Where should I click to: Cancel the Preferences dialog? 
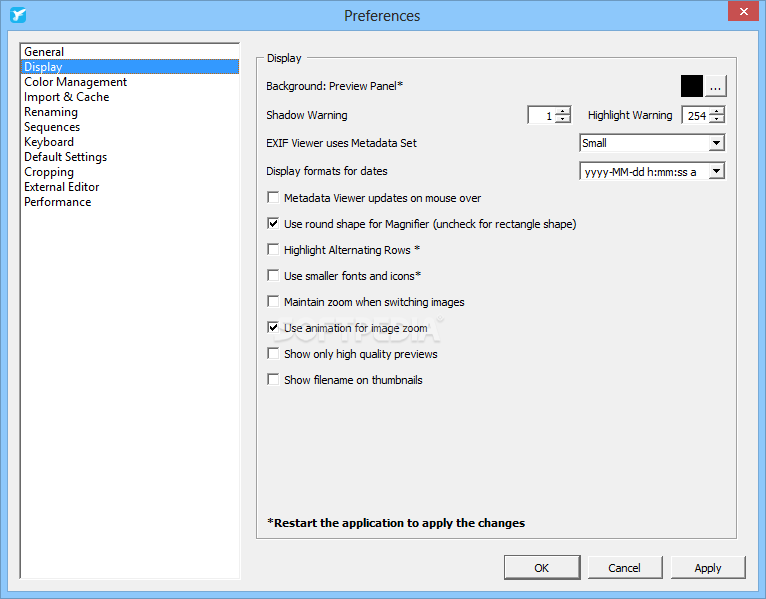pos(624,568)
